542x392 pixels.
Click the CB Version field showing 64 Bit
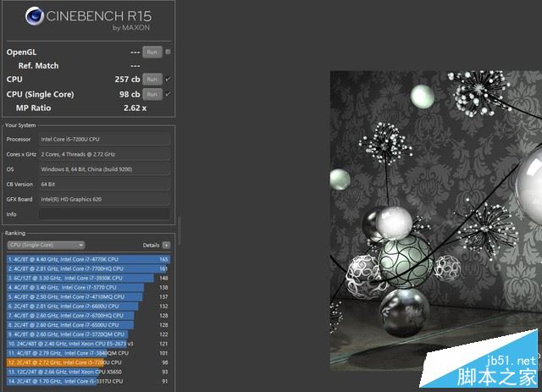pos(104,185)
